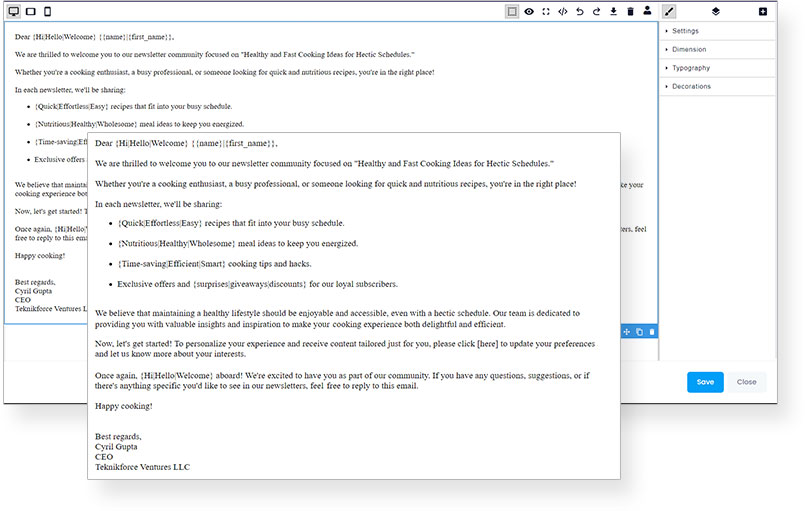
Task: Click 'In each newsletter' line in editor canvas
Action: pyautogui.click(x=70, y=90)
